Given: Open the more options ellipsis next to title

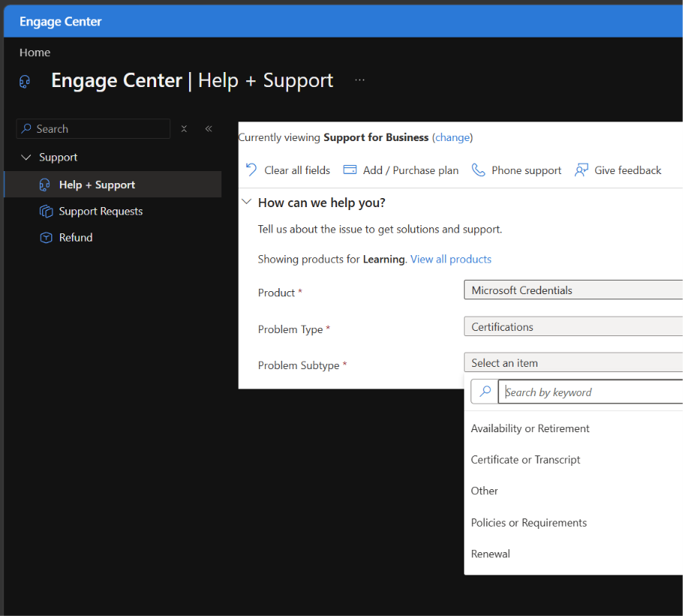Looking at the screenshot, I should point(360,80).
